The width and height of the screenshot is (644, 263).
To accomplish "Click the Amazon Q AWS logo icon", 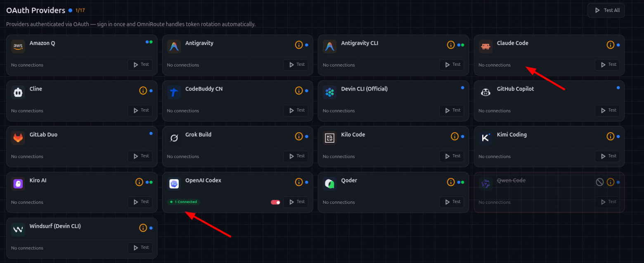I will (x=18, y=46).
